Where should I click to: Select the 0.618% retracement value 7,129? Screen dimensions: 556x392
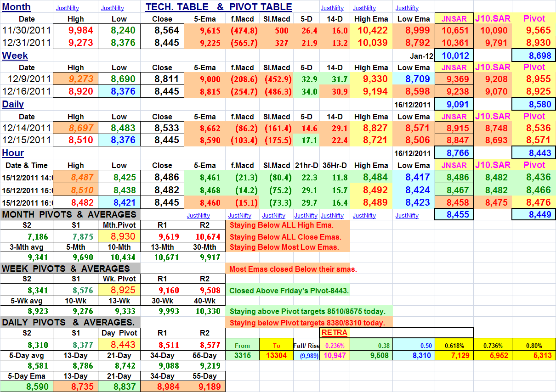point(455,355)
